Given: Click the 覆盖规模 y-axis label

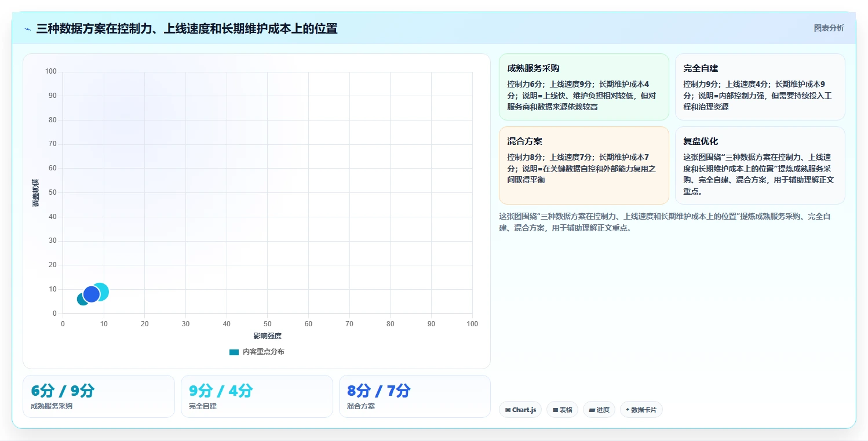Looking at the screenshot, I should (x=35, y=193).
